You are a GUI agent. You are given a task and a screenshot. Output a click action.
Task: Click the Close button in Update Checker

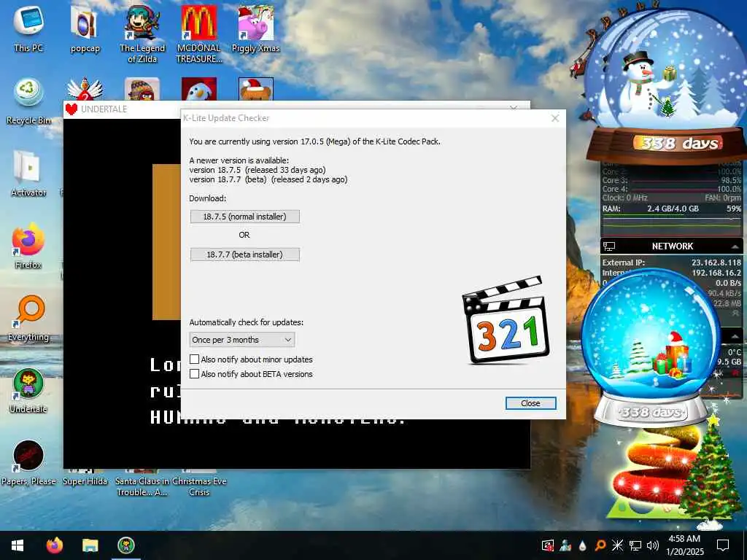tap(530, 403)
